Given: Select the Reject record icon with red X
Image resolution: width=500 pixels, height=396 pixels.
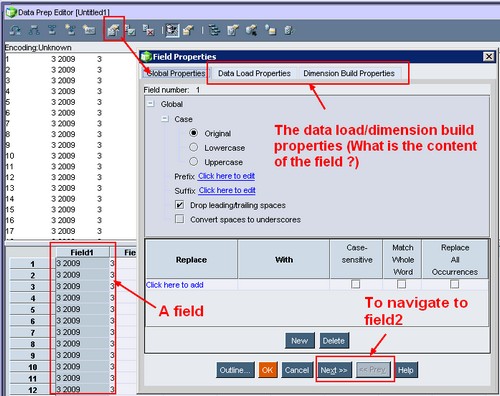Looking at the screenshot, I should pos(148,31).
